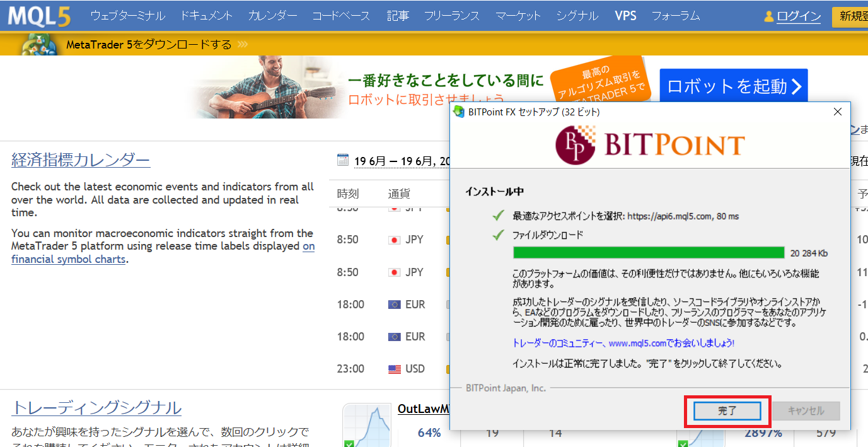Open the ウェブターミナル menu item

pos(128,16)
